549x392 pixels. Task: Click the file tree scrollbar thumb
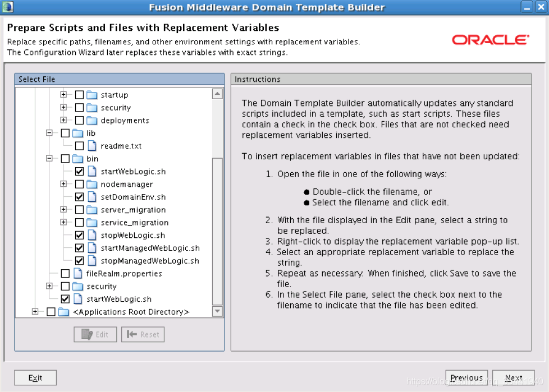click(x=217, y=232)
